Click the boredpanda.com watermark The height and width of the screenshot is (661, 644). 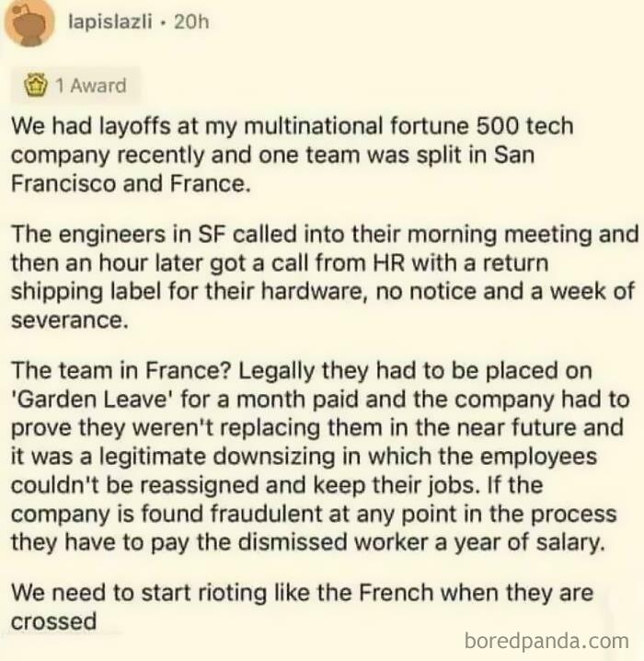(x=546, y=641)
